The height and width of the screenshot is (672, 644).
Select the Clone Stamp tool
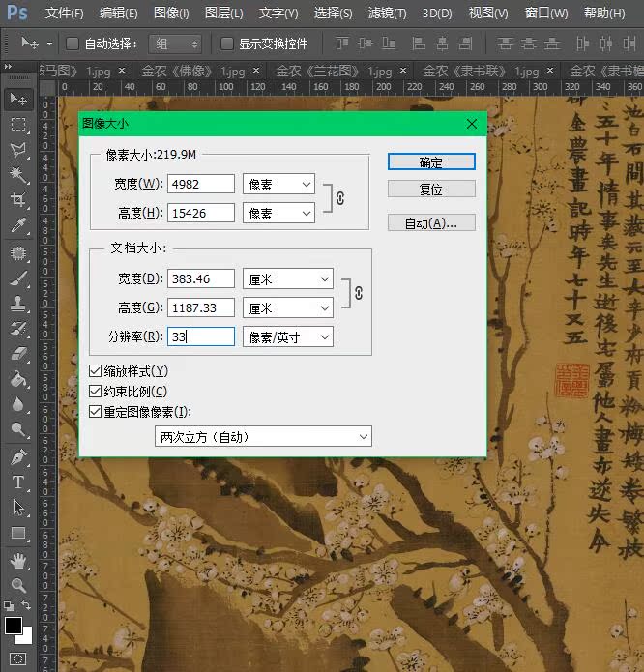click(x=18, y=304)
